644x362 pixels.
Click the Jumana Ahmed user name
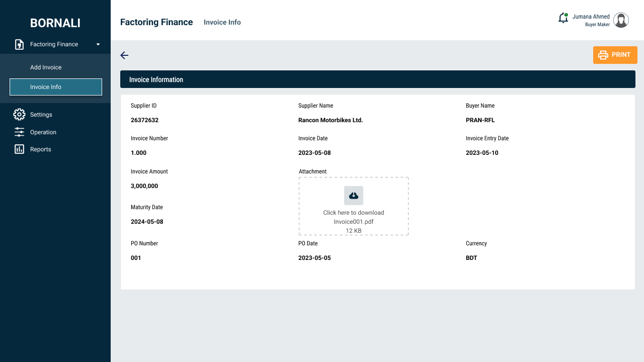point(591,17)
